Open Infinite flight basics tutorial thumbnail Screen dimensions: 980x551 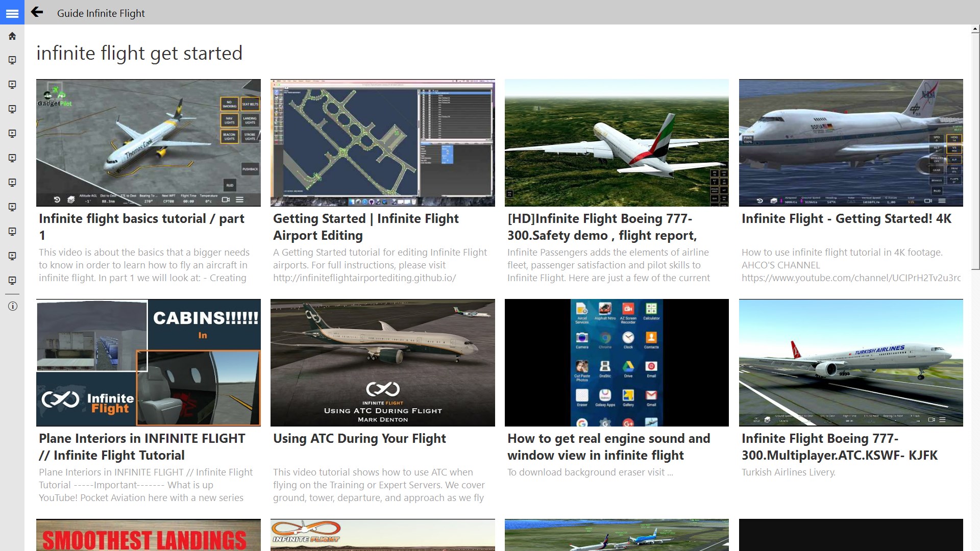[x=148, y=143]
